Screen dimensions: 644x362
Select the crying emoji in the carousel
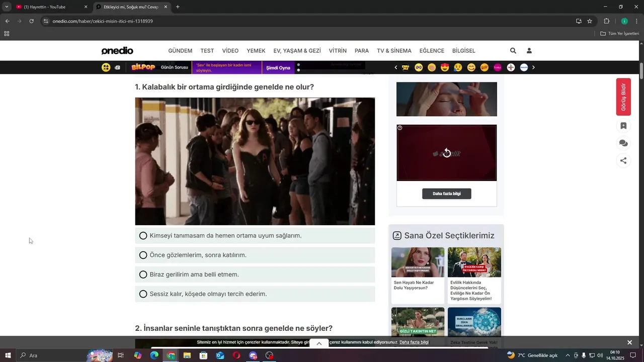(x=458, y=67)
